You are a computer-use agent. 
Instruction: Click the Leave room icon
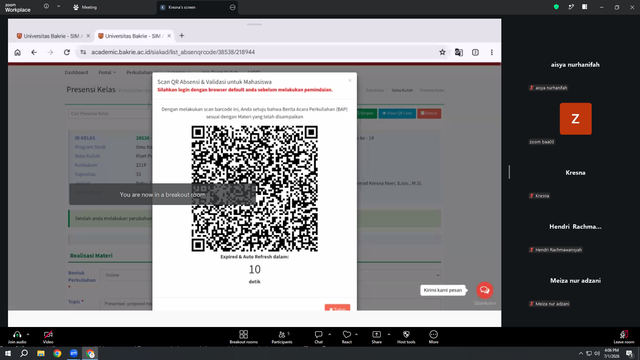[x=624, y=334]
